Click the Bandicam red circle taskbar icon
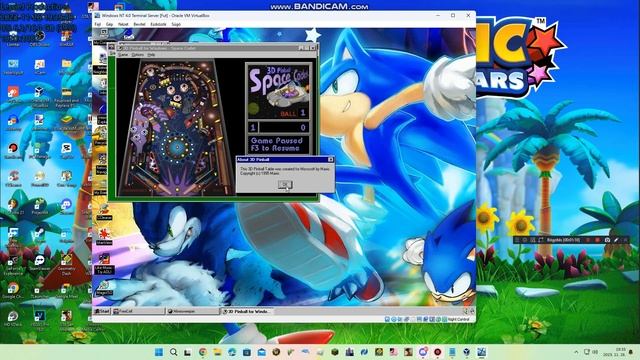Viewport: 640px width, 360px height. coord(438,352)
